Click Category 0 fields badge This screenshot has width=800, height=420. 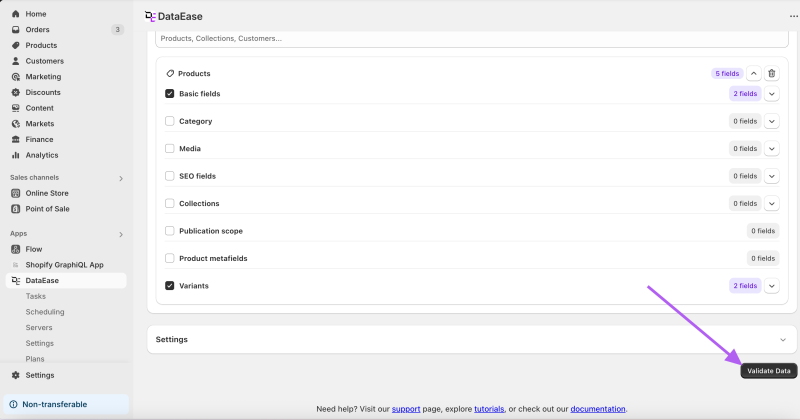pos(745,121)
